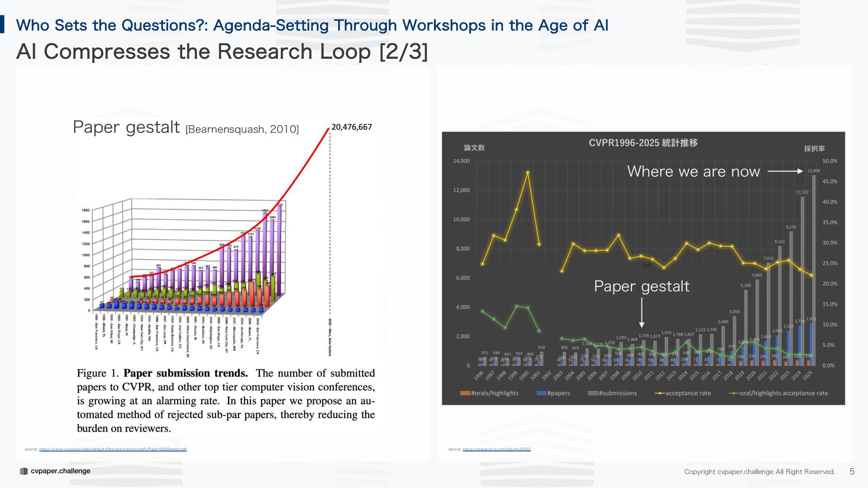868x488 pixels.
Task: Click the orange #orals/highlights legend swatch
Action: coord(465,393)
